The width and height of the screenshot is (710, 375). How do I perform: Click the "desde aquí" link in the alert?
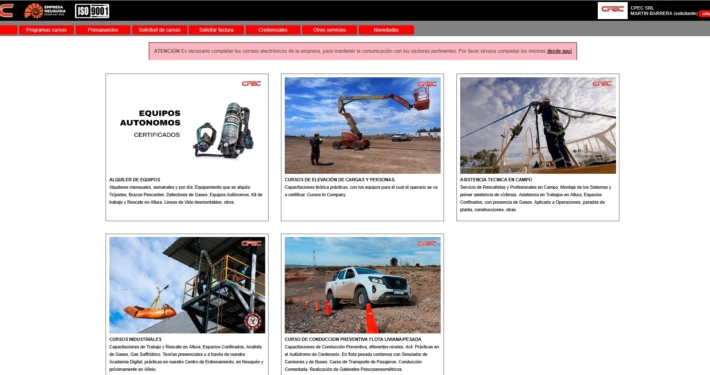[x=559, y=51]
